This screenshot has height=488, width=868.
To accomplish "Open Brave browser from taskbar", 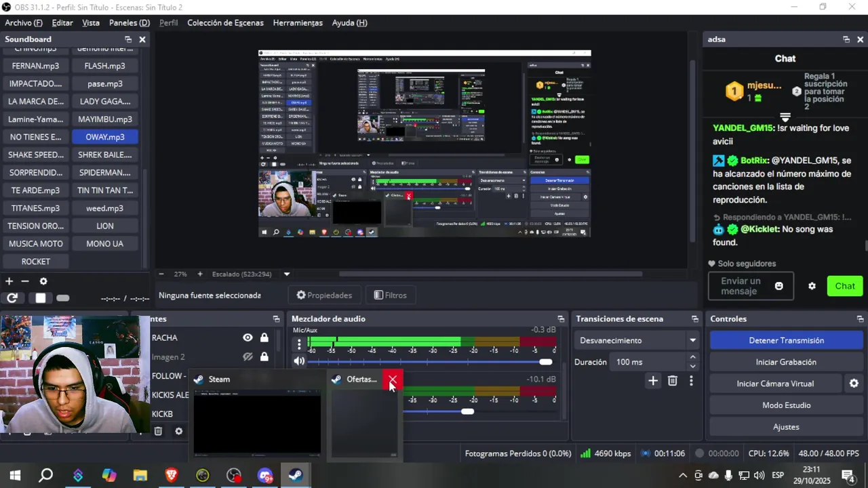I will point(172,475).
